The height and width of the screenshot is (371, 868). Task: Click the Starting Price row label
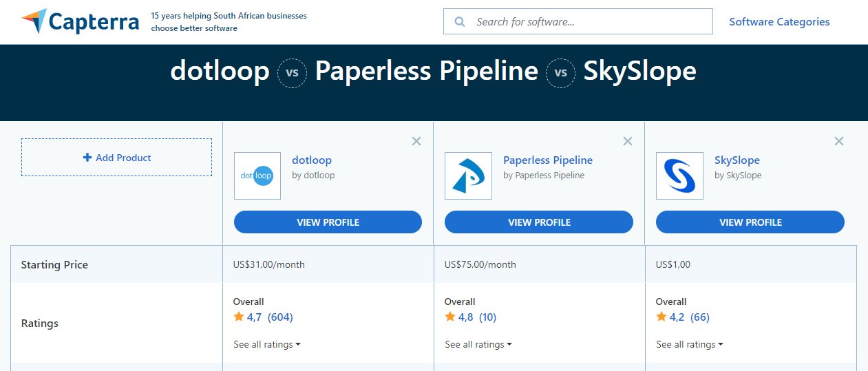54,265
